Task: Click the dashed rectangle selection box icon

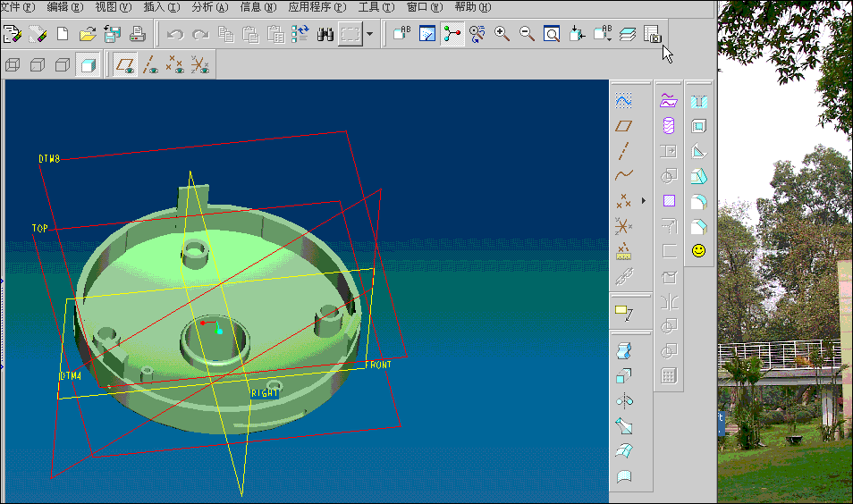Action: (x=350, y=34)
